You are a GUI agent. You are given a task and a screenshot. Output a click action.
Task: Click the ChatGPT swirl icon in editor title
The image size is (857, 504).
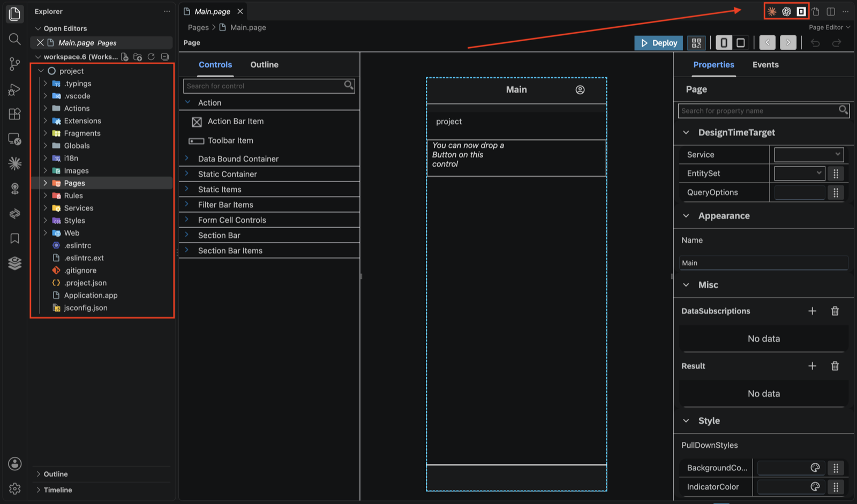coord(786,11)
